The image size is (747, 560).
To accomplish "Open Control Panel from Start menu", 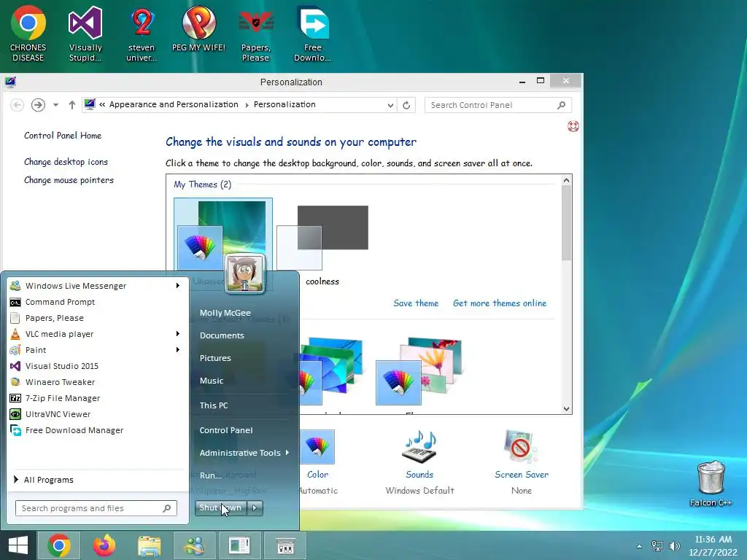I will pyautogui.click(x=226, y=430).
